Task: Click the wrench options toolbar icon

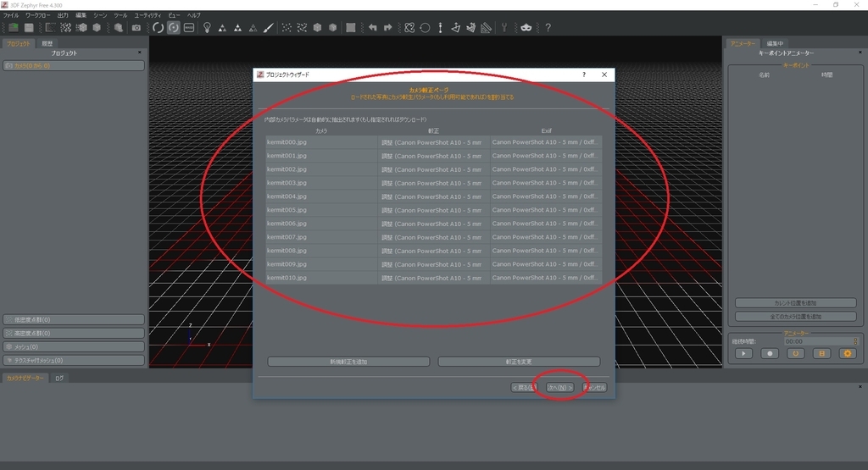Action: [x=504, y=28]
